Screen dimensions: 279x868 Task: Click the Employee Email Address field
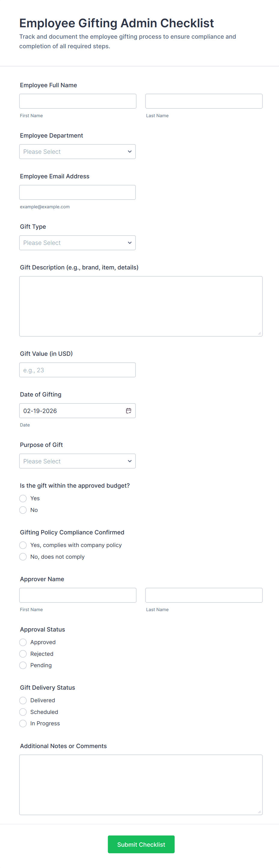(x=77, y=192)
